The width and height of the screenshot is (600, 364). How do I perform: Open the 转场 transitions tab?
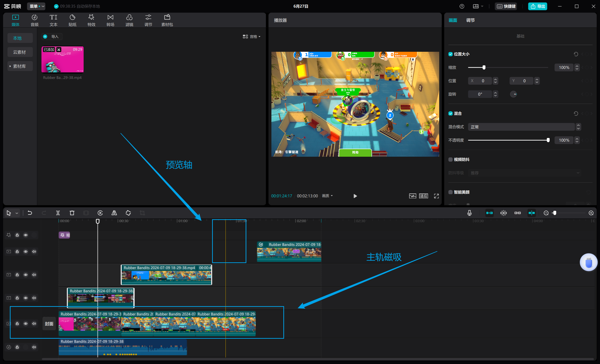[x=110, y=20]
